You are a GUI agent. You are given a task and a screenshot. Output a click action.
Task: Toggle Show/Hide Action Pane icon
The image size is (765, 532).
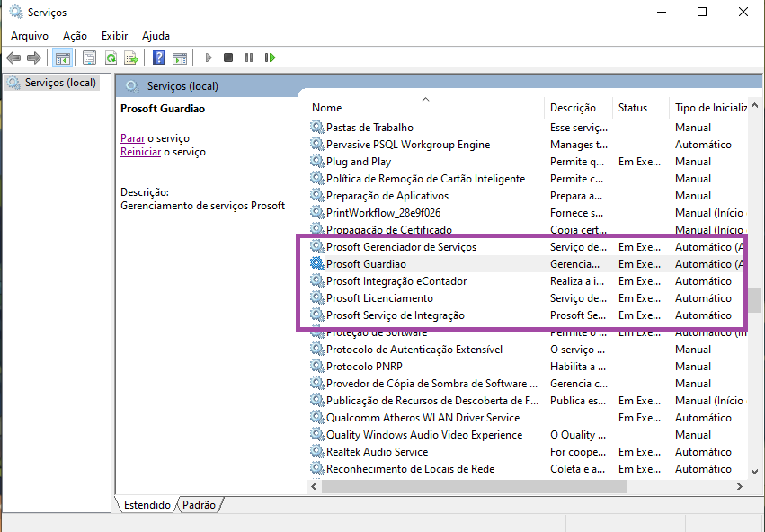tap(180, 58)
